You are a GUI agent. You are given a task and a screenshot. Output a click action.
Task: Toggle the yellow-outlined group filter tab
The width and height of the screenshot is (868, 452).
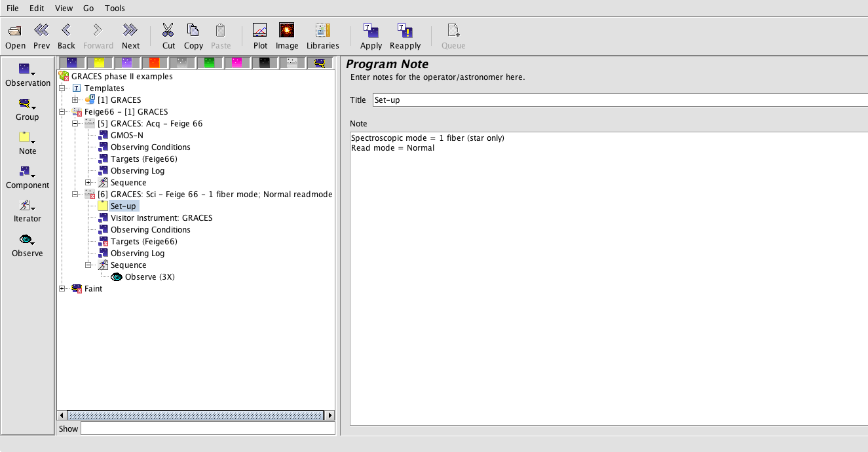coord(320,63)
